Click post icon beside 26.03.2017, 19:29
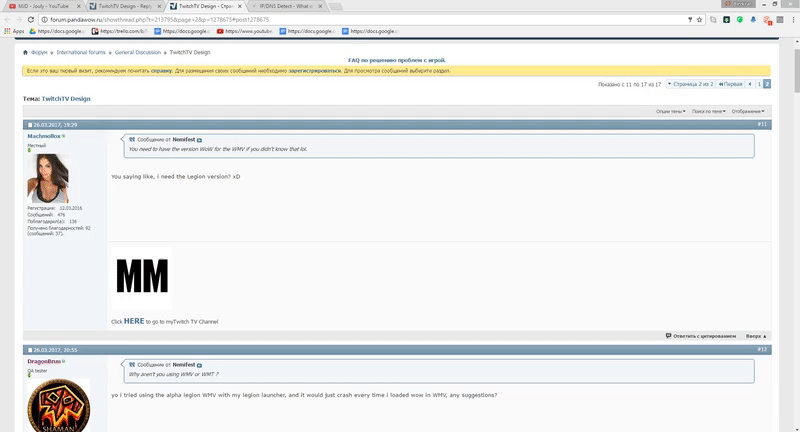The image size is (800, 432). coord(30,125)
